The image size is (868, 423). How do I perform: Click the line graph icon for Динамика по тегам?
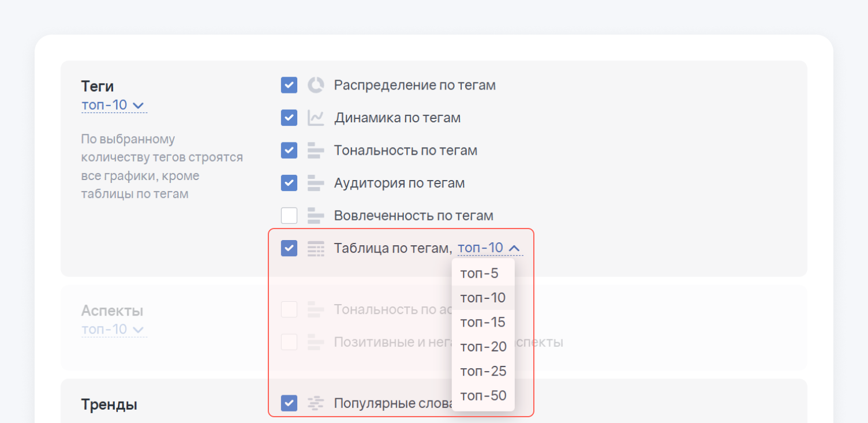(x=316, y=118)
